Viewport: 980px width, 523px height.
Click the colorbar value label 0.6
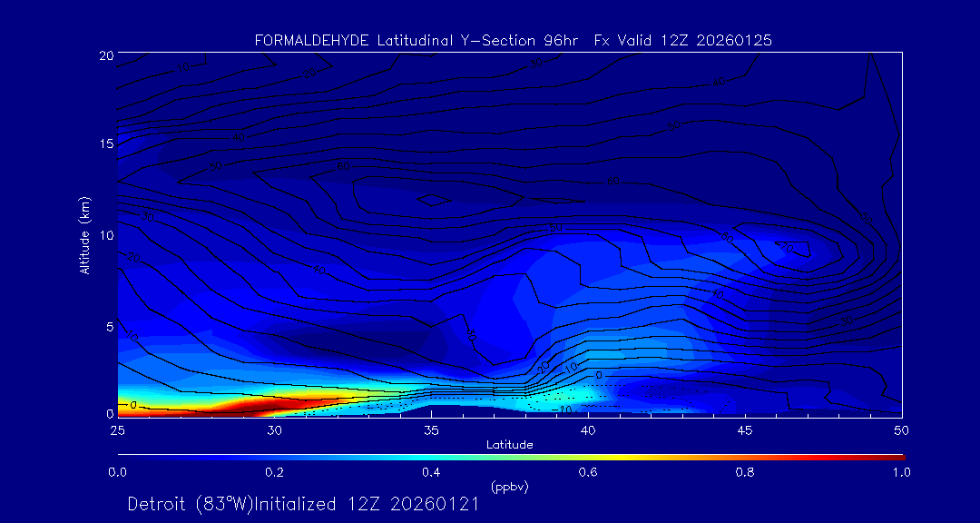(588, 472)
